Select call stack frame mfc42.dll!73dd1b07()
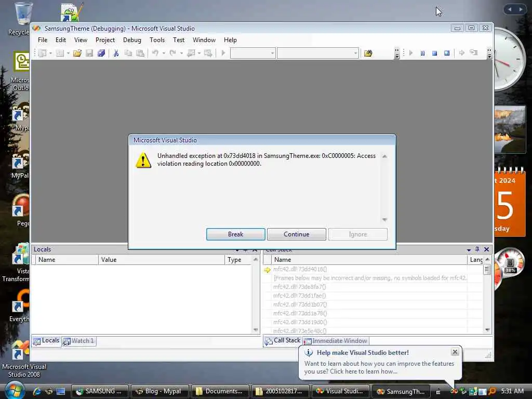 tap(300, 304)
